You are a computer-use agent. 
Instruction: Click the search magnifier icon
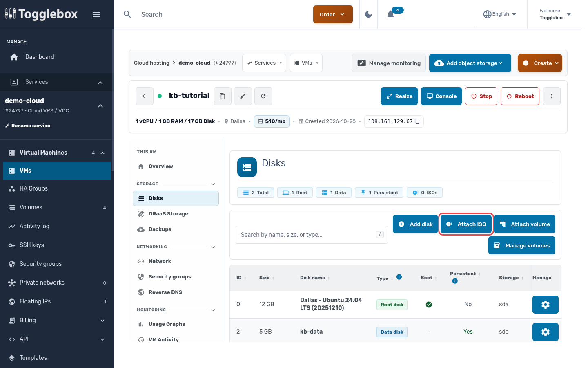click(127, 14)
